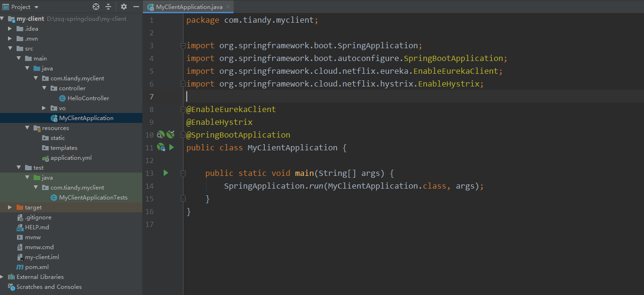Click the @EnableHystrix annotation in code
644x295 pixels.
(219, 122)
